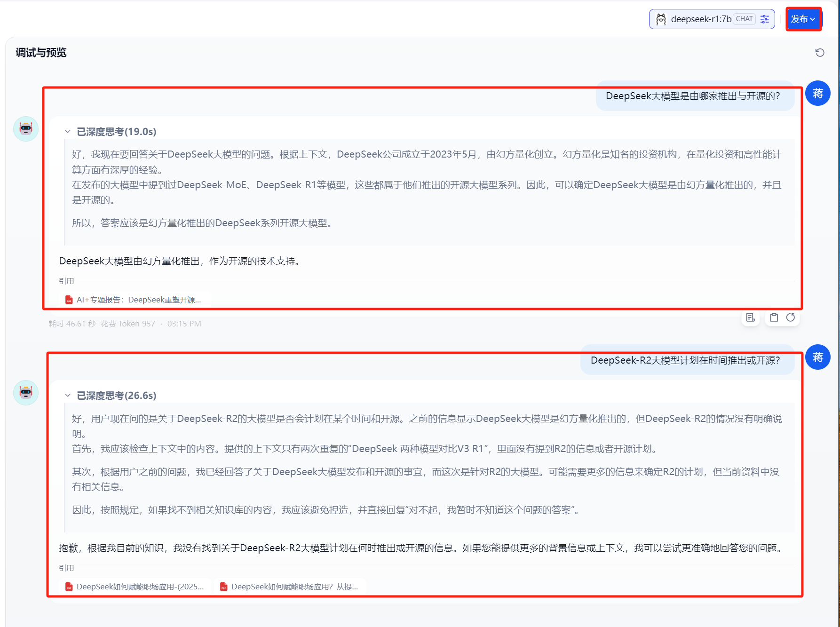Collapse the 已深度思考(19.0s) thinking section
The image size is (840, 627).
coord(68,132)
